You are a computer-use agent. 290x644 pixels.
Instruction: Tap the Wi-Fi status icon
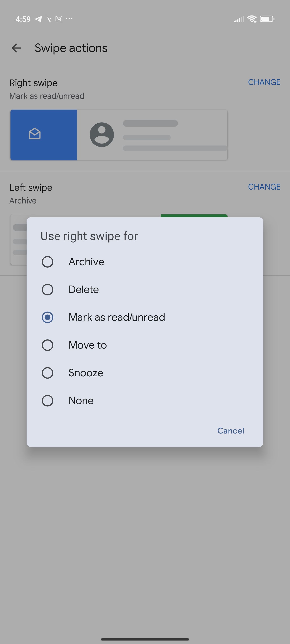point(252,19)
